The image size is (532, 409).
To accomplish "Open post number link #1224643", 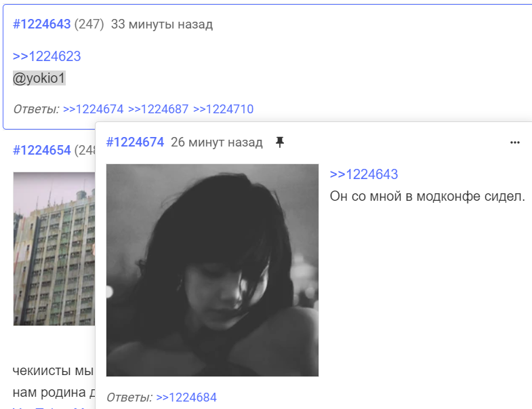I will click(42, 24).
